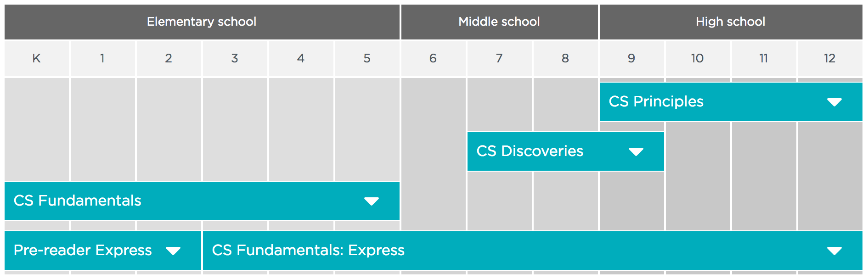The height and width of the screenshot is (279, 868).
Task: Select the High school header
Action: (731, 22)
